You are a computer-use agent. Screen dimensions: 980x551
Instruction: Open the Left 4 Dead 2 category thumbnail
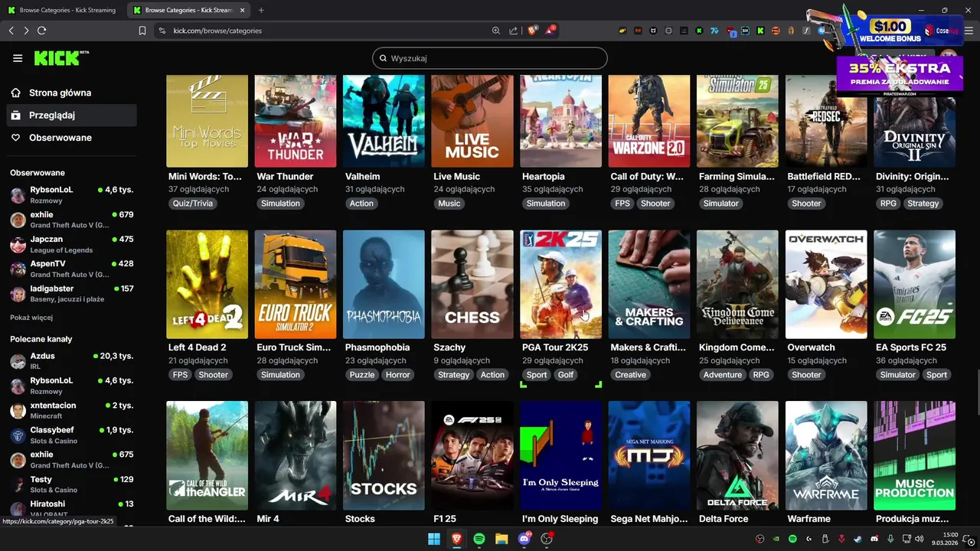tap(207, 284)
